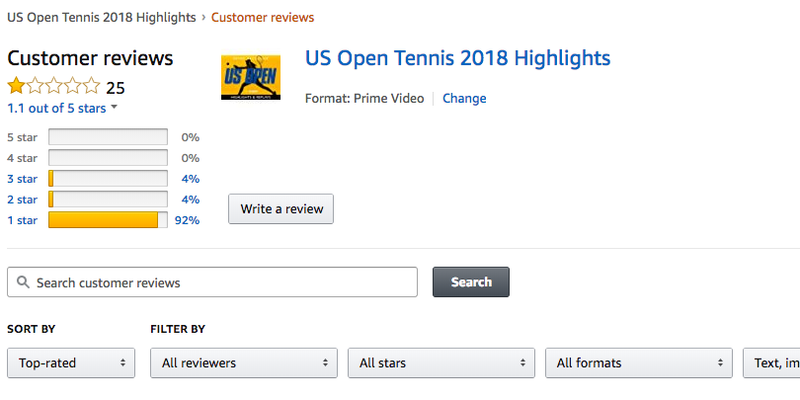Click the magnifier icon in review search

23,282
